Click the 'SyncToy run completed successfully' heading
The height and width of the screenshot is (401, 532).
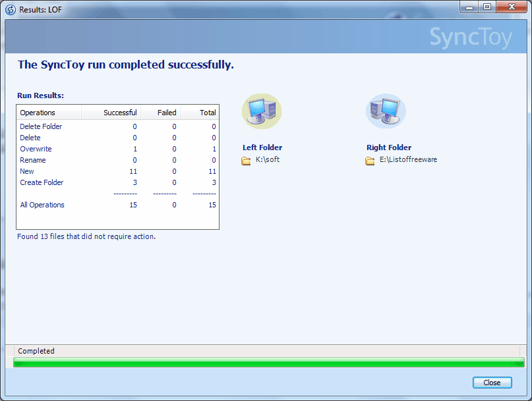[x=126, y=65]
